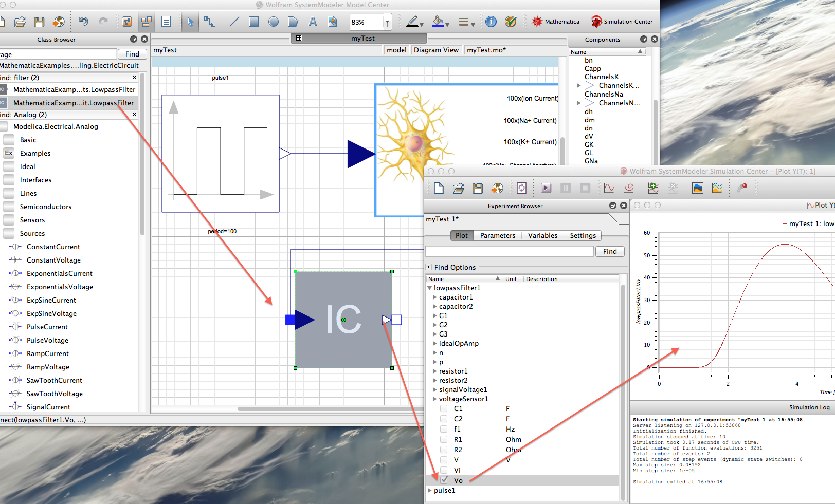
Task: Select the Diagram View tab
Action: click(436, 50)
